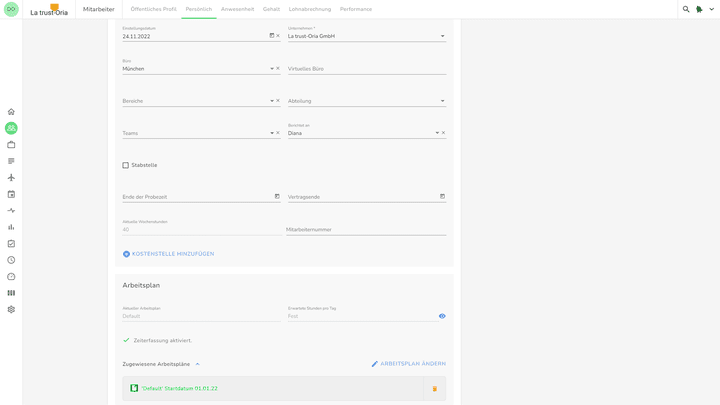
Task: Click the airplane icon in the sidebar
Action: tap(11, 178)
